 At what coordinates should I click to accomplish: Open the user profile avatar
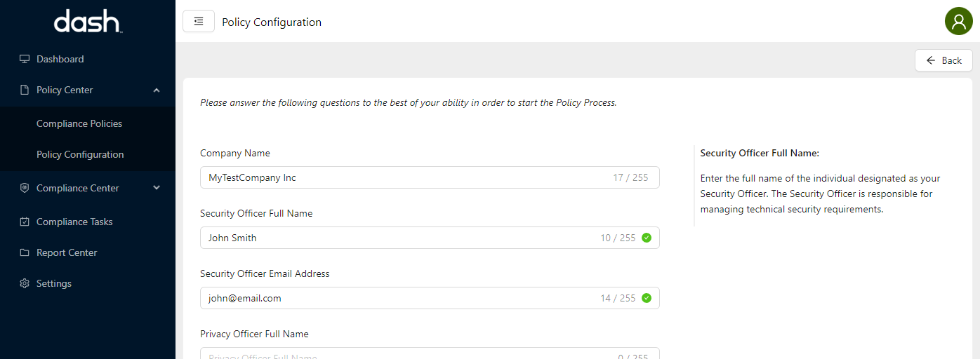point(958,22)
